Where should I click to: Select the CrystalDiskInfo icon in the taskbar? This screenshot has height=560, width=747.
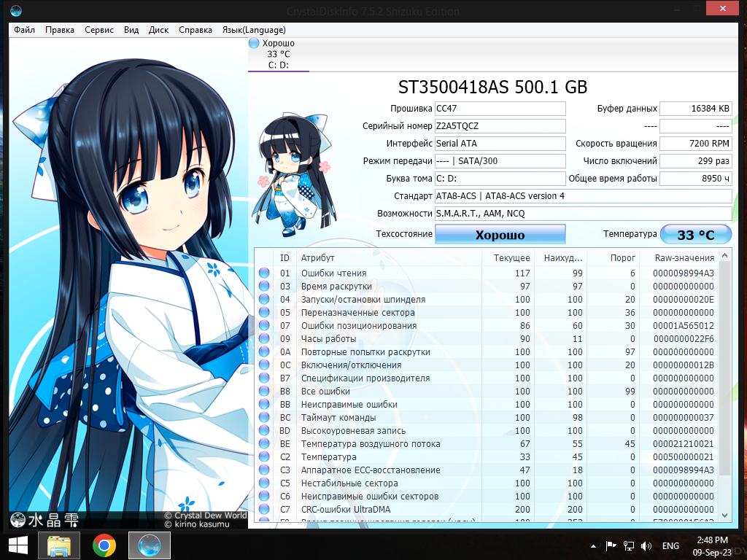click(149, 545)
